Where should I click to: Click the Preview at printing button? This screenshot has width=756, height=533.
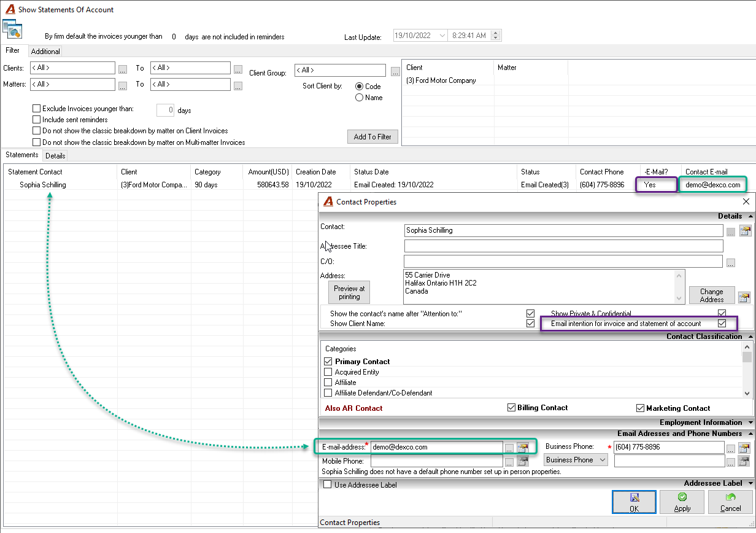pyautogui.click(x=349, y=292)
